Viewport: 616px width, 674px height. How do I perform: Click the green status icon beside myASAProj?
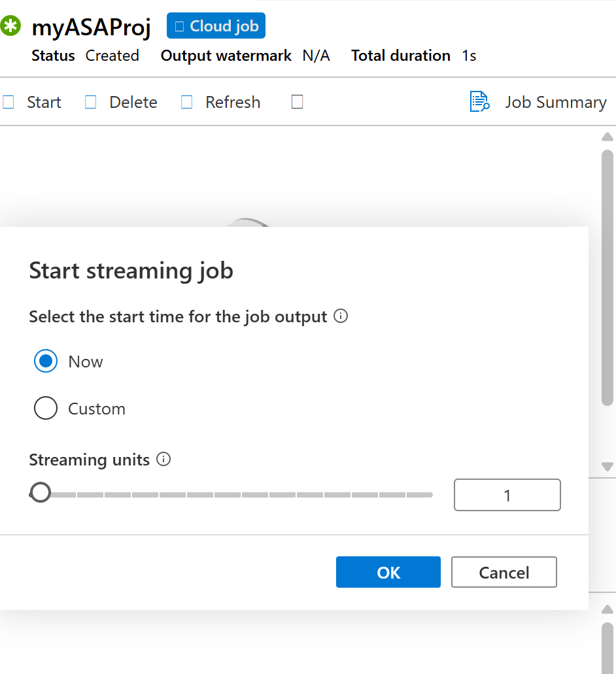tap(10, 26)
